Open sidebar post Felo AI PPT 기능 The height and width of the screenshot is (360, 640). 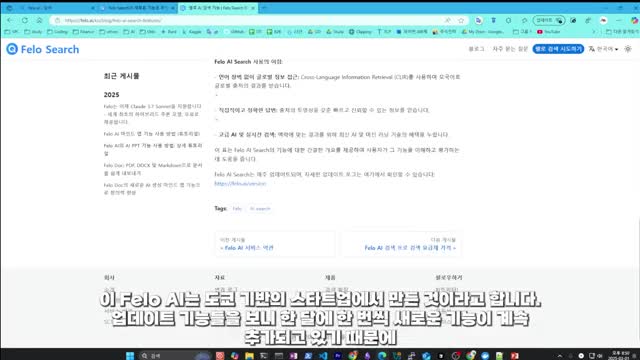pos(153,149)
